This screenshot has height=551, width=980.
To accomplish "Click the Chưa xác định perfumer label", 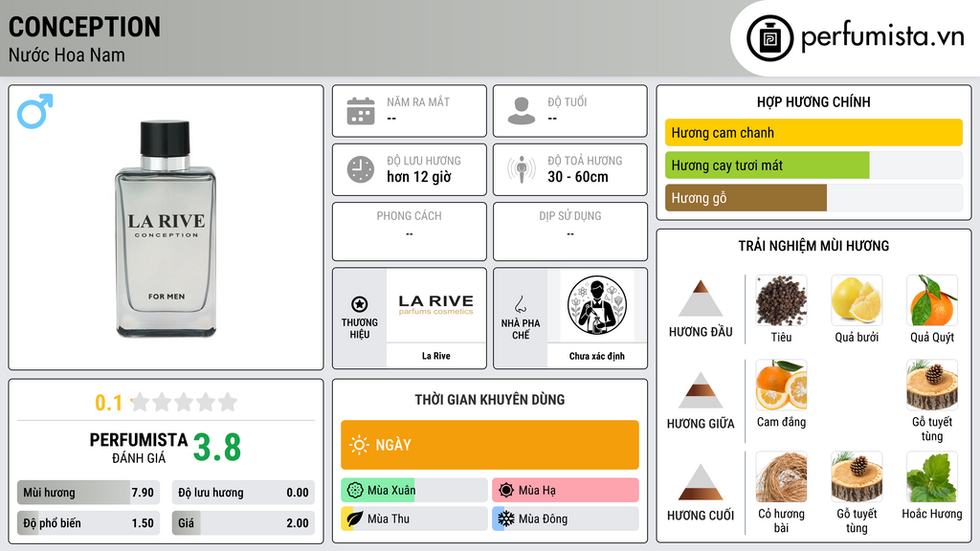I will click(x=597, y=356).
